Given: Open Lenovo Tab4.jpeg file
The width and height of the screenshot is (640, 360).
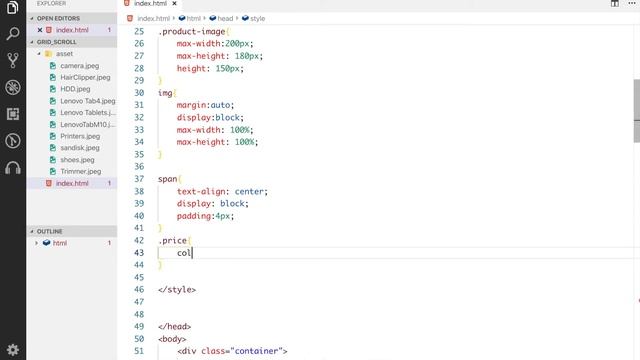Looking at the screenshot, I should click(x=88, y=101).
